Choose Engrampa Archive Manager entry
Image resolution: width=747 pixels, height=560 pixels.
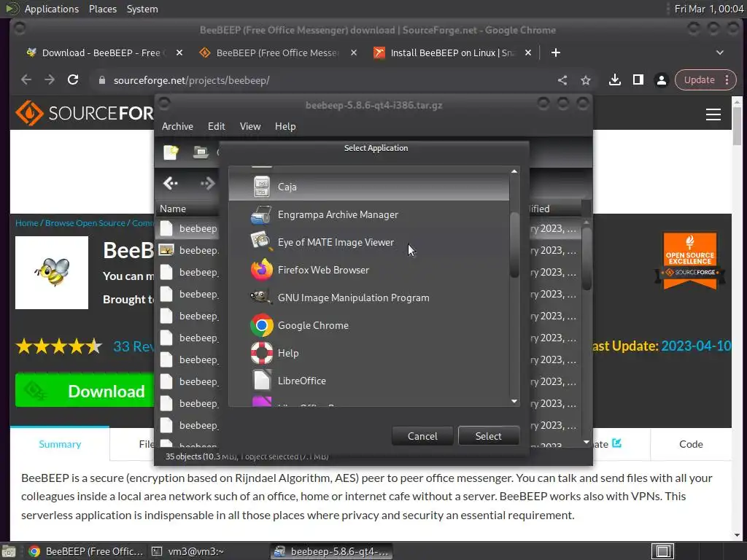(x=368, y=215)
